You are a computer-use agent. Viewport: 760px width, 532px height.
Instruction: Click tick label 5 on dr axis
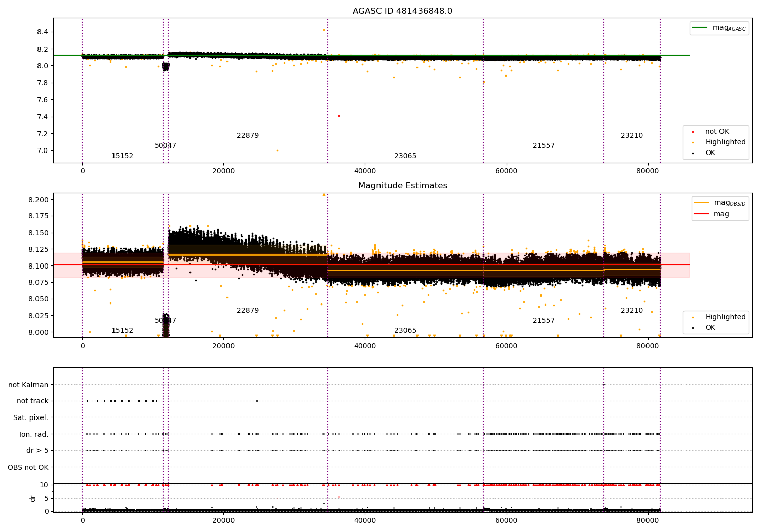46,499
